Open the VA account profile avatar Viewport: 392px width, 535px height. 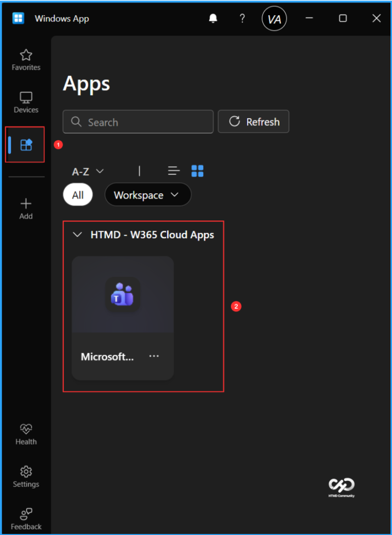274,18
